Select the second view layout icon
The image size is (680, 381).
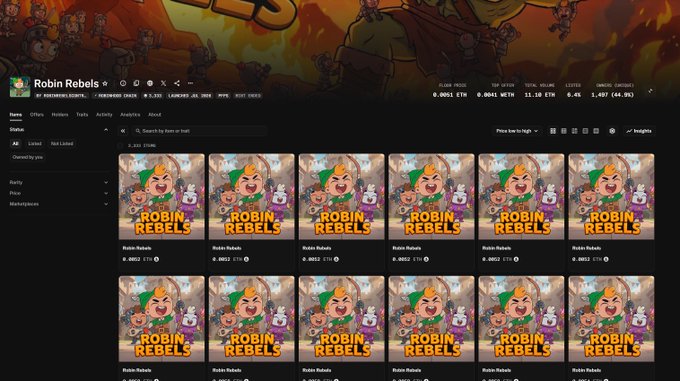[x=564, y=131]
